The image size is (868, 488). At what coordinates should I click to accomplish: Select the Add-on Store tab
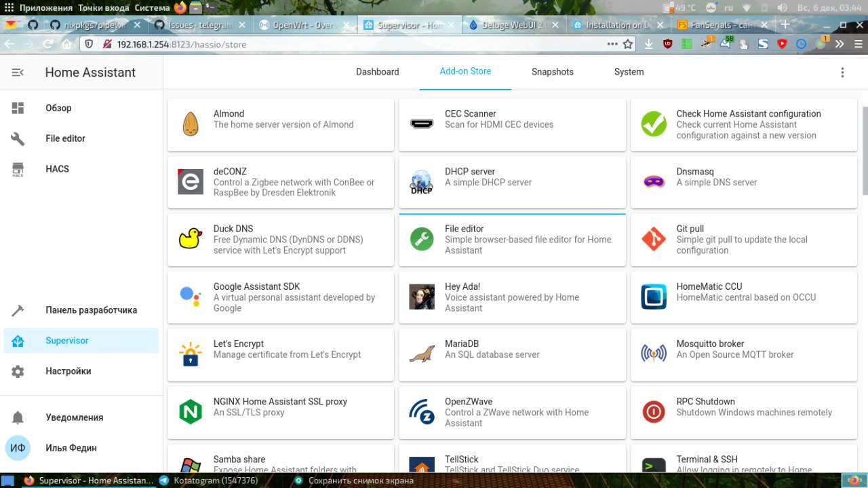coord(465,71)
